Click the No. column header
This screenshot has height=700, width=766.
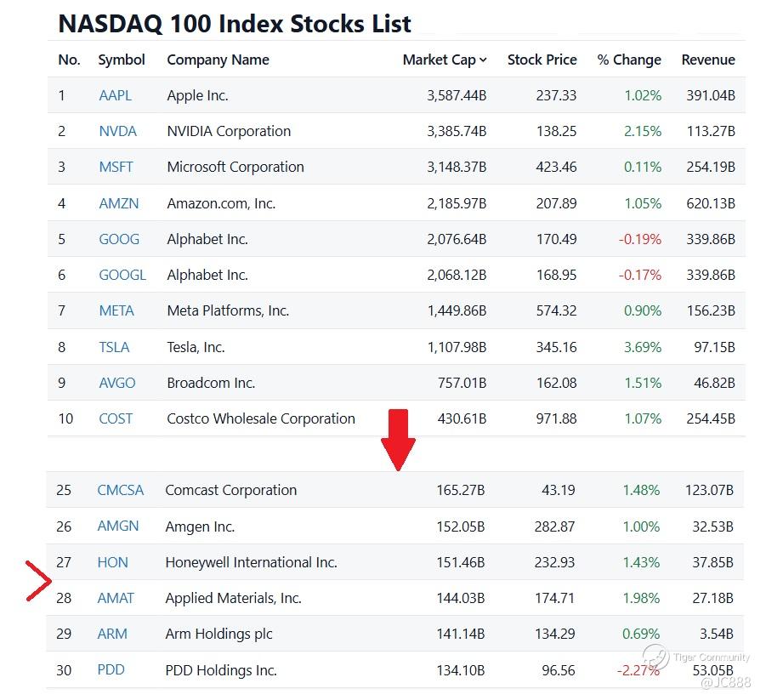(x=69, y=60)
